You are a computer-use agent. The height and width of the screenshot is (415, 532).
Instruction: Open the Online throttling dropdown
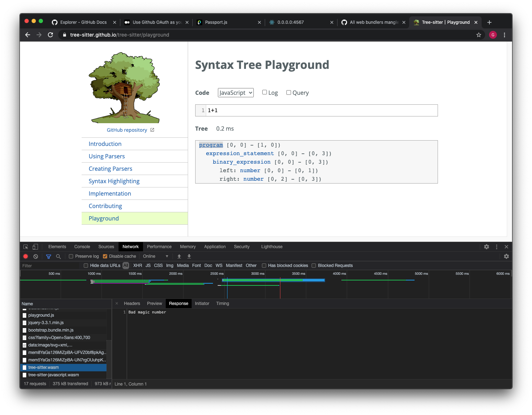155,256
